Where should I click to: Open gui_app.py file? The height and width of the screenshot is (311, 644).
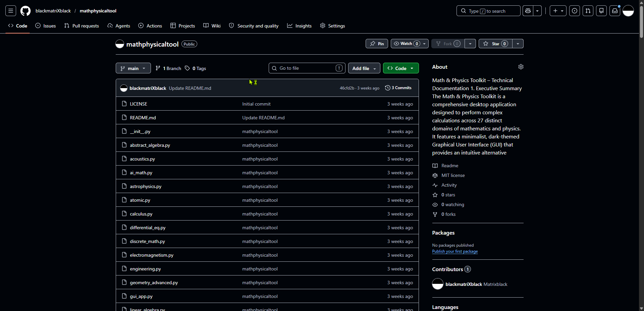point(141,296)
